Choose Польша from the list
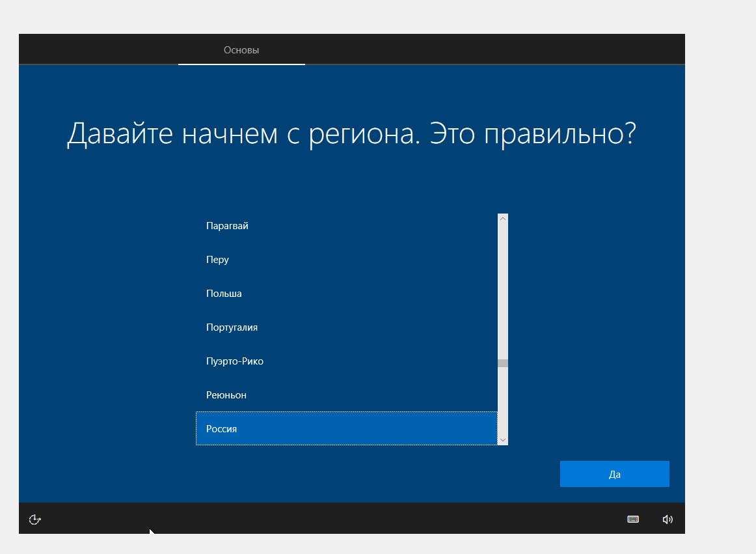756x554 pixels. 347,294
